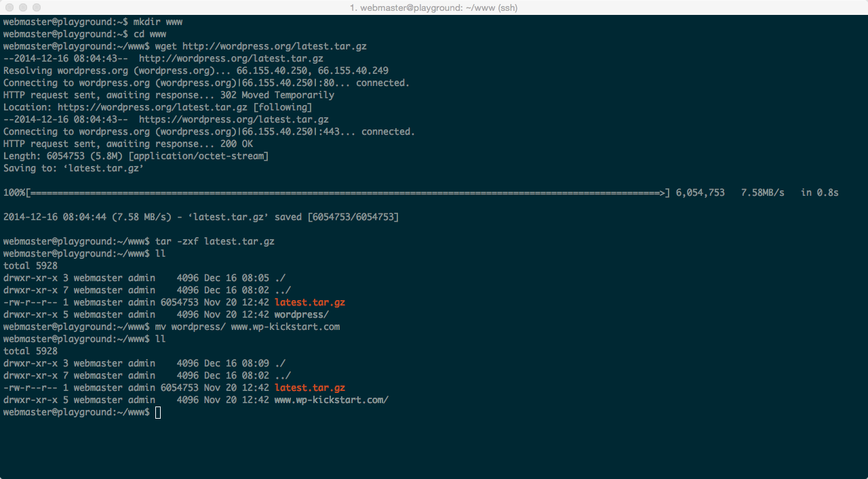The image size is (868, 479).
Task: Click the '7.58MB/s' speed value
Action: 763,192
